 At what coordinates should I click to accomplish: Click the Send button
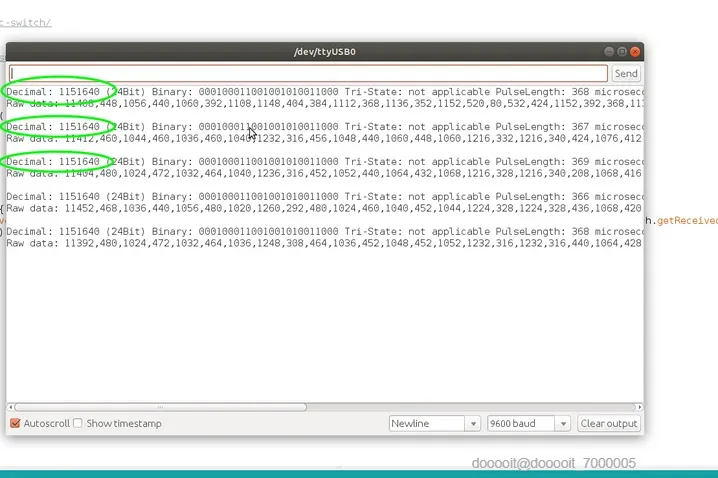626,73
